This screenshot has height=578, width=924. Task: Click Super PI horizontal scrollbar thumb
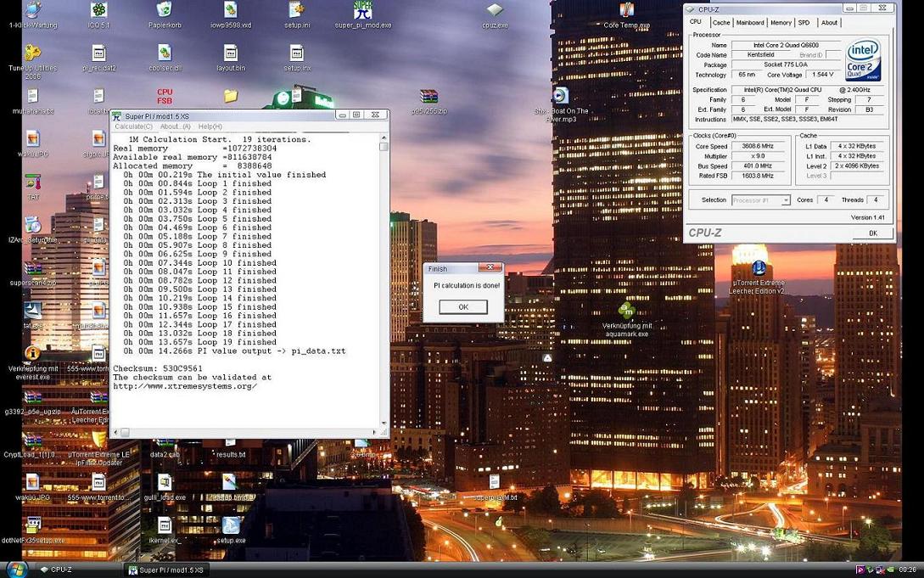click(x=125, y=433)
